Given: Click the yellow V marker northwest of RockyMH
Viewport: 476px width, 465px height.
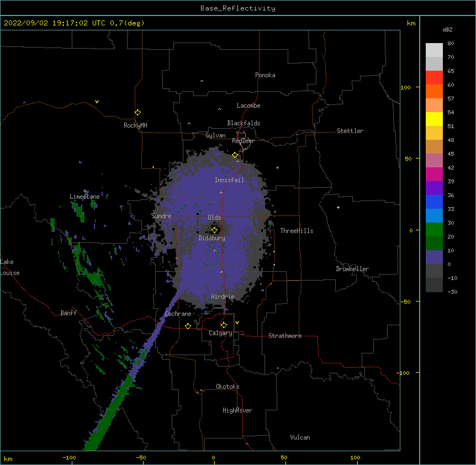Looking at the screenshot, I should point(97,102).
